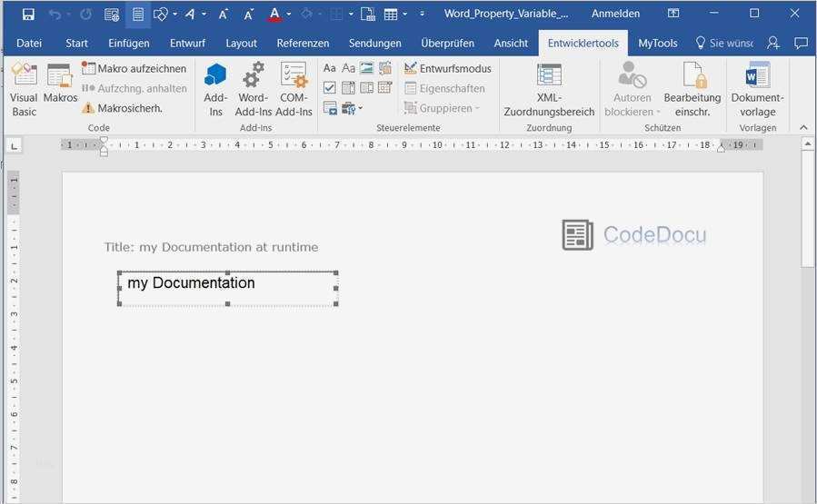Save the document from the title bar
Image resolution: width=817 pixels, height=504 pixels.
click(x=28, y=14)
